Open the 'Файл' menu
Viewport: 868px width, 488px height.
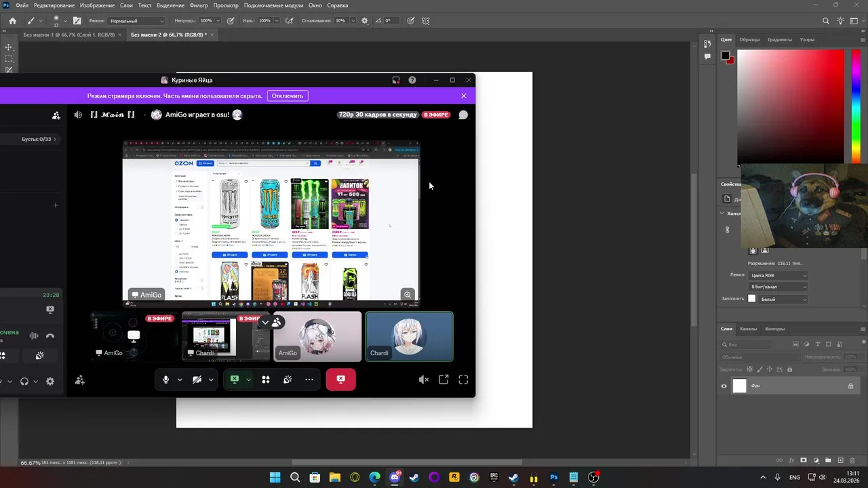(22, 5)
